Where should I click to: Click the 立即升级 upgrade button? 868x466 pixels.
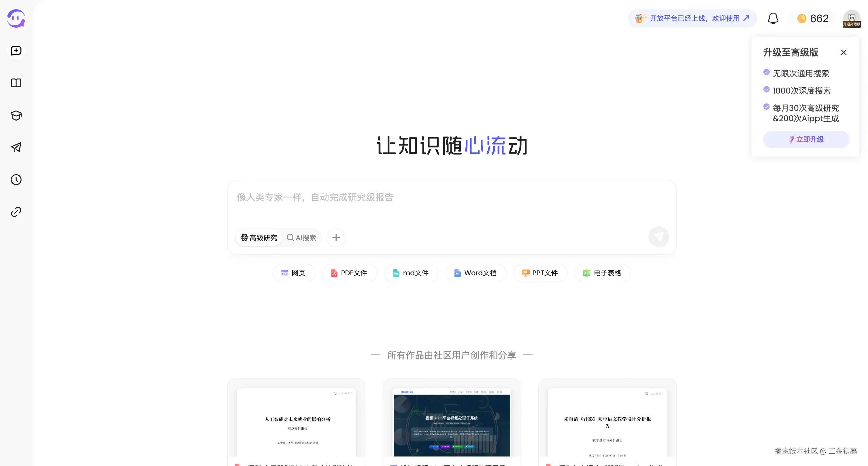(806, 139)
